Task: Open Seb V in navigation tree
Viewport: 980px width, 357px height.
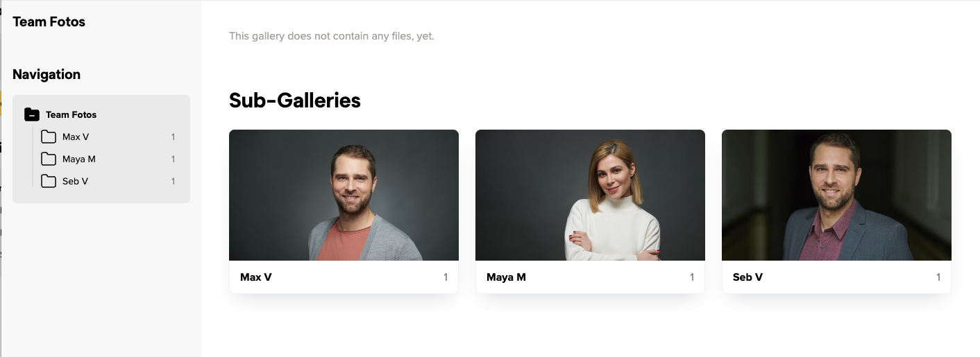Action: click(x=75, y=181)
